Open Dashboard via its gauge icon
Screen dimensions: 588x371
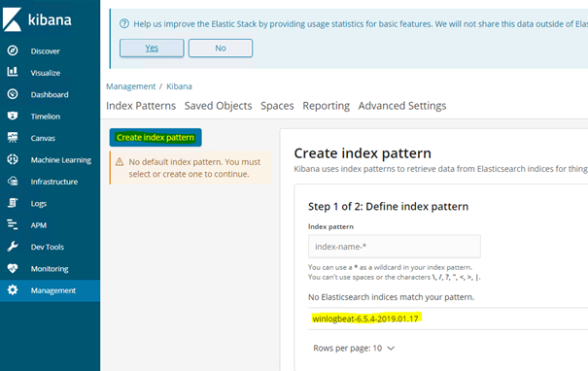13,94
